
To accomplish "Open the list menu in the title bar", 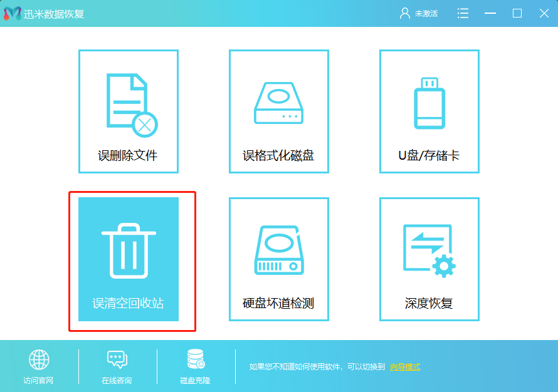I will click(x=463, y=13).
